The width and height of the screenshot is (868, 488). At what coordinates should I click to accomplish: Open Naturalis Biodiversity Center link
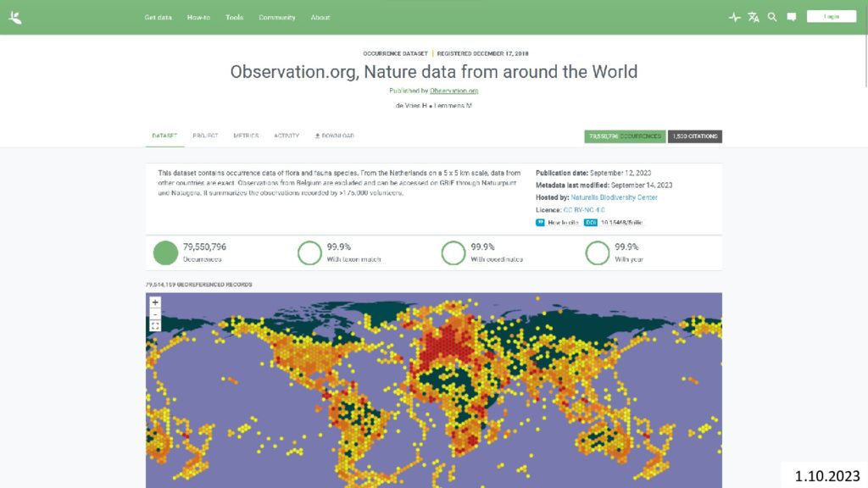pos(614,197)
